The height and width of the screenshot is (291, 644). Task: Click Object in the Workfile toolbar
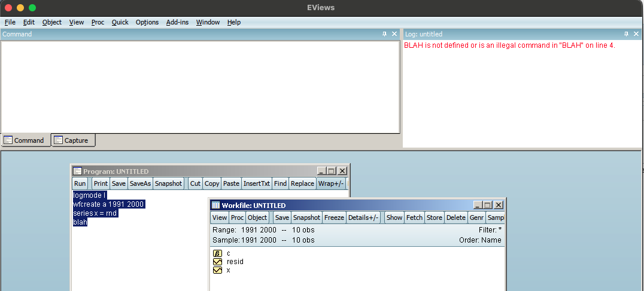coord(257,218)
